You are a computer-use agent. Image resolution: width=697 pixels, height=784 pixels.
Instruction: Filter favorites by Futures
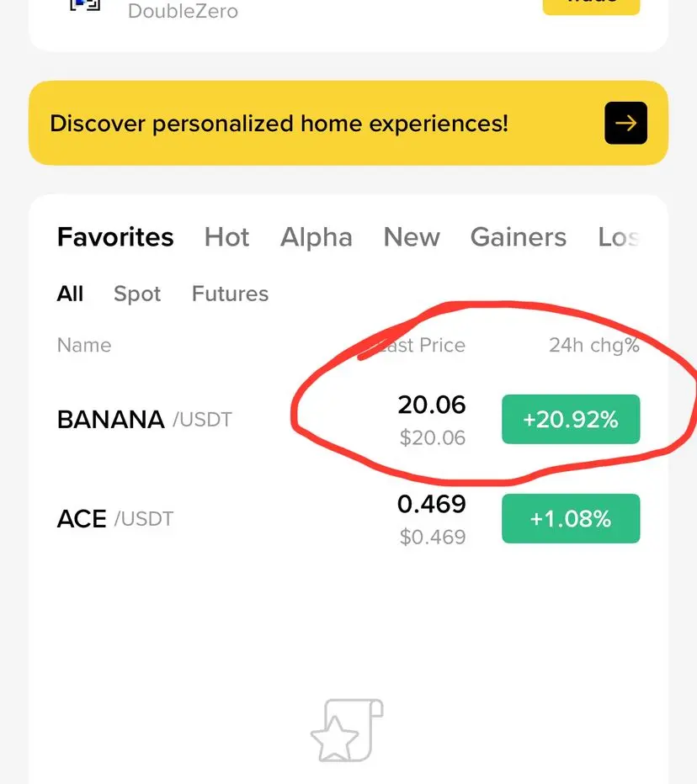(230, 294)
